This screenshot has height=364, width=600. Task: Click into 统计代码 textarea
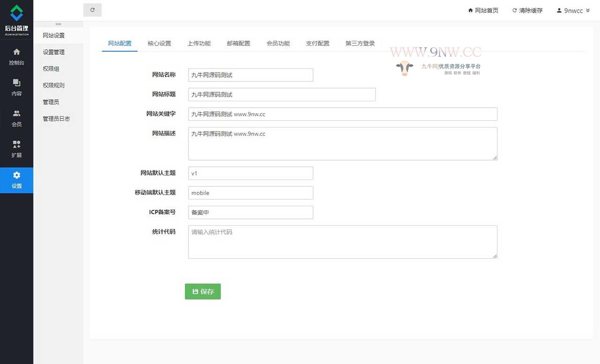click(x=343, y=242)
